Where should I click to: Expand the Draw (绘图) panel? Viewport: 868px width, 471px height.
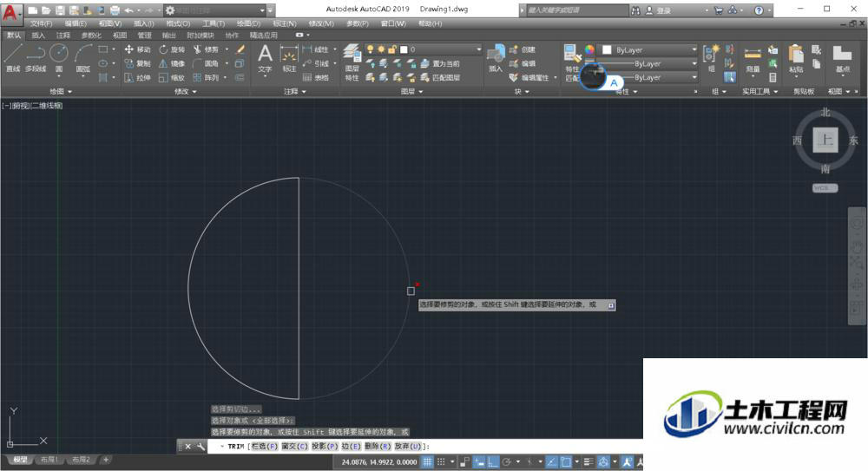pyautogui.click(x=61, y=91)
